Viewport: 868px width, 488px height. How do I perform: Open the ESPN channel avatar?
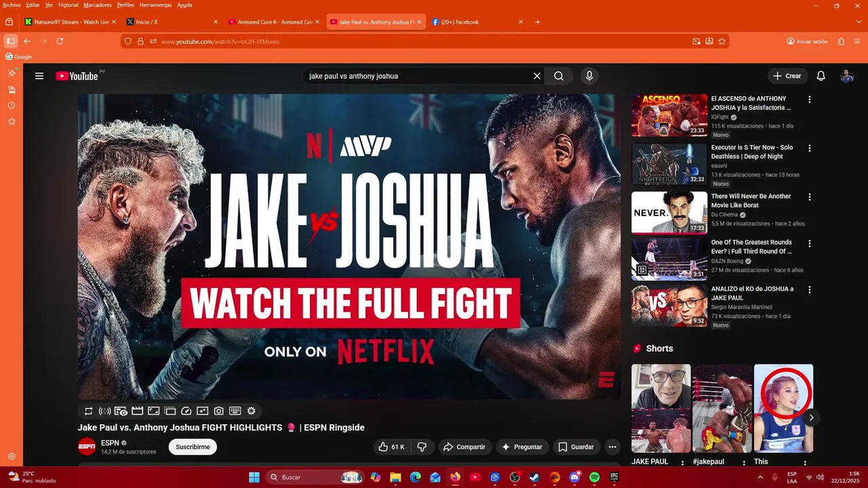coord(87,447)
